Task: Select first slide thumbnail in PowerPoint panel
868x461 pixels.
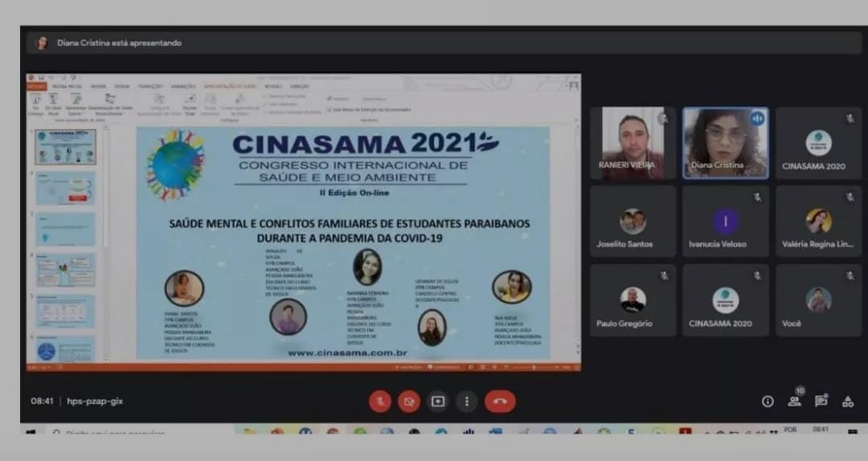Action: tap(65, 147)
